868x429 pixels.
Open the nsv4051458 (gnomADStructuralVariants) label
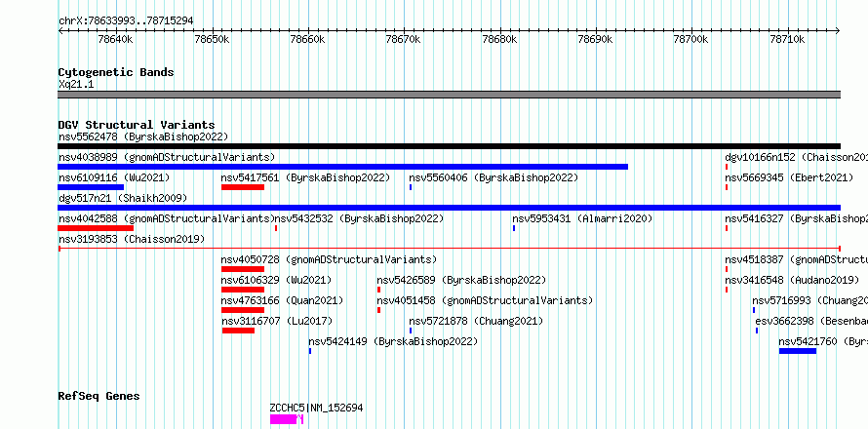pyautogui.click(x=485, y=300)
